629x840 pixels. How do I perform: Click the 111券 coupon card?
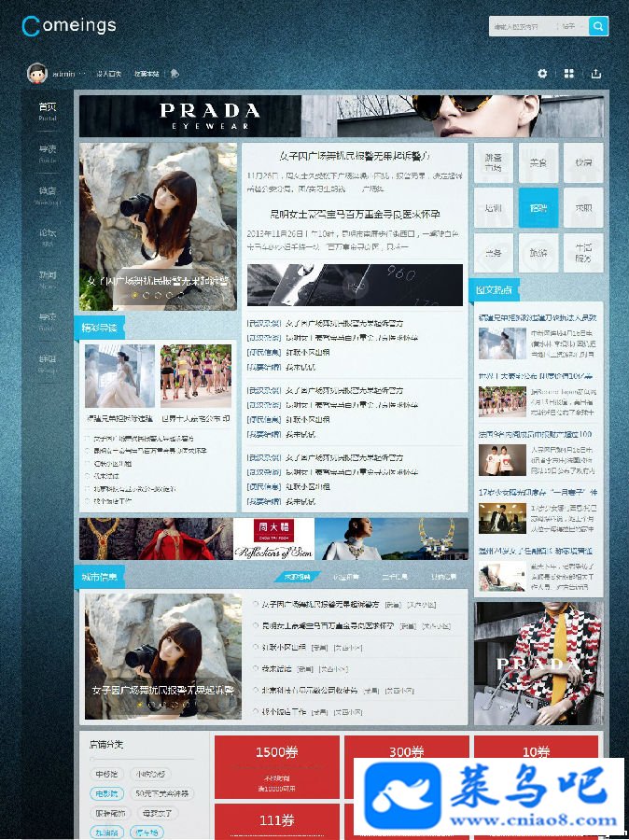coord(277,820)
